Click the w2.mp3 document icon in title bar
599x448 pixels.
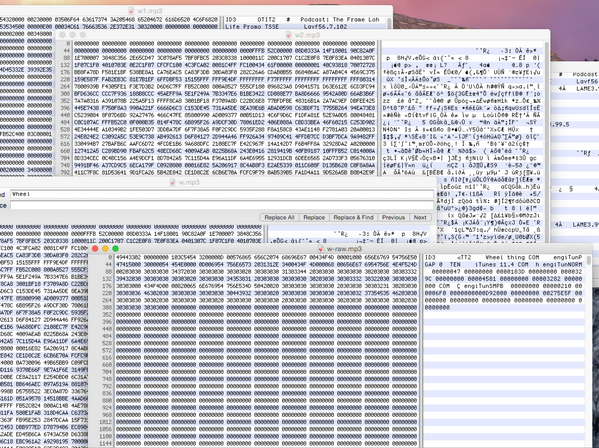(289, 35)
